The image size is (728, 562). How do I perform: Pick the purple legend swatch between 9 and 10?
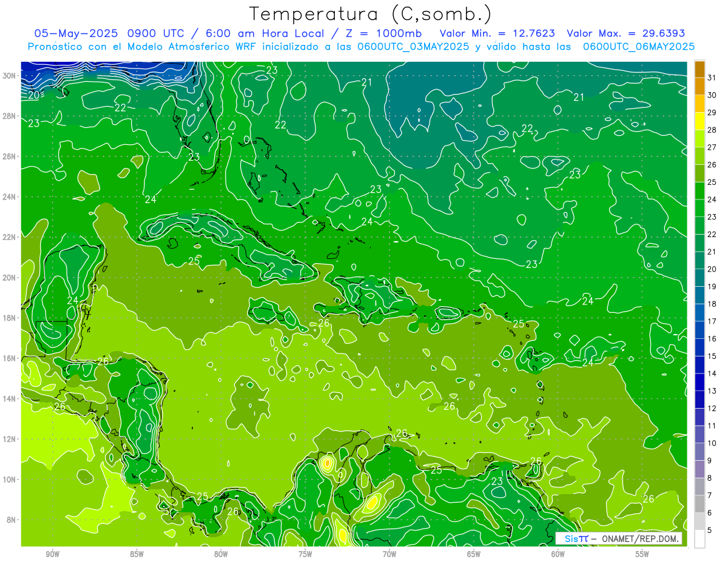click(x=699, y=452)
